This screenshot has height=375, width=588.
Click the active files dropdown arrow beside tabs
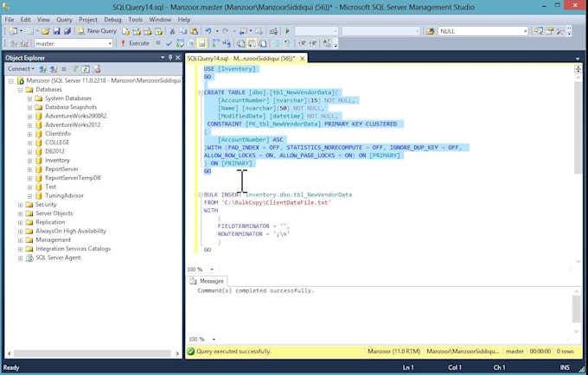(578, 59)
